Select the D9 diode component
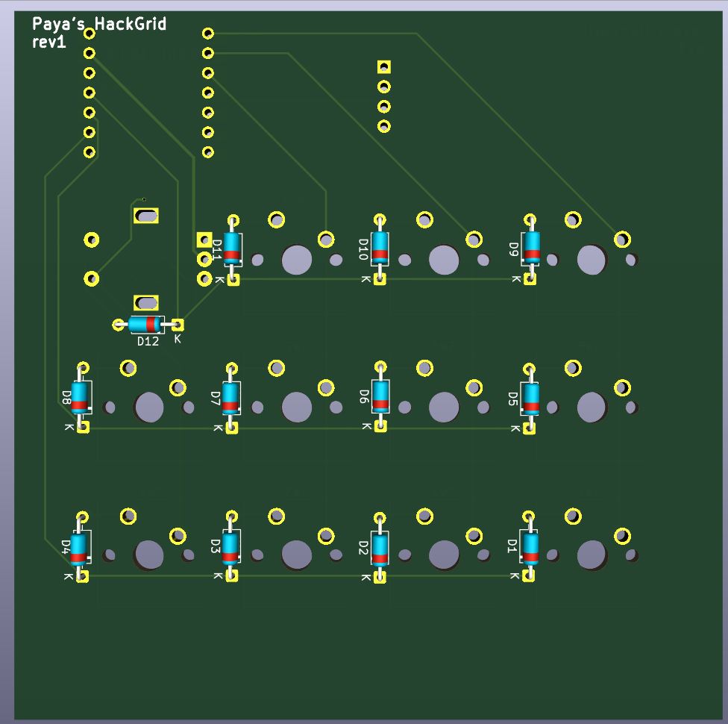 (x=531, y=249)
